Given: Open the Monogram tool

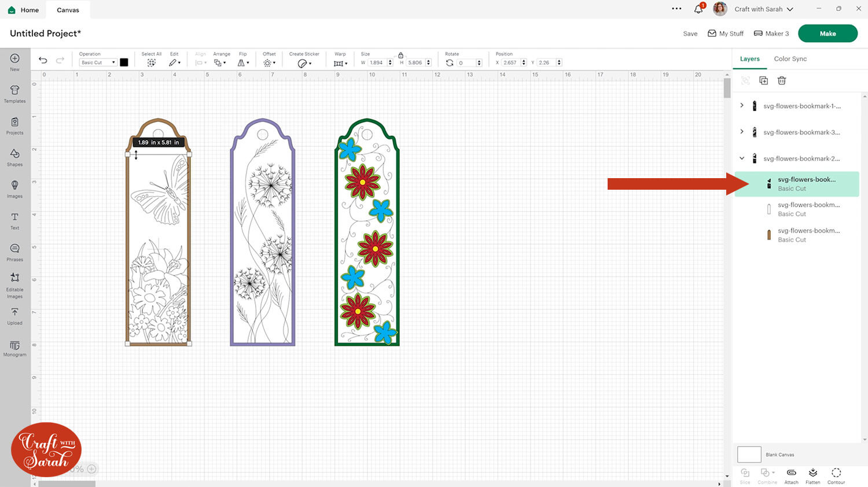Looking at the screenshot, I should [x=14, y=348].
